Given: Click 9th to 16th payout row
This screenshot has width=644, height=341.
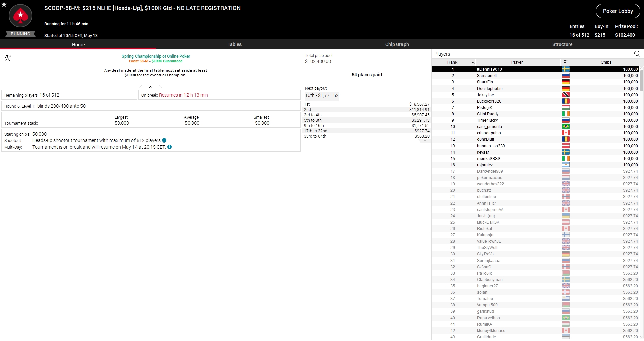Looking at the screenshot, I should (367, 126).
